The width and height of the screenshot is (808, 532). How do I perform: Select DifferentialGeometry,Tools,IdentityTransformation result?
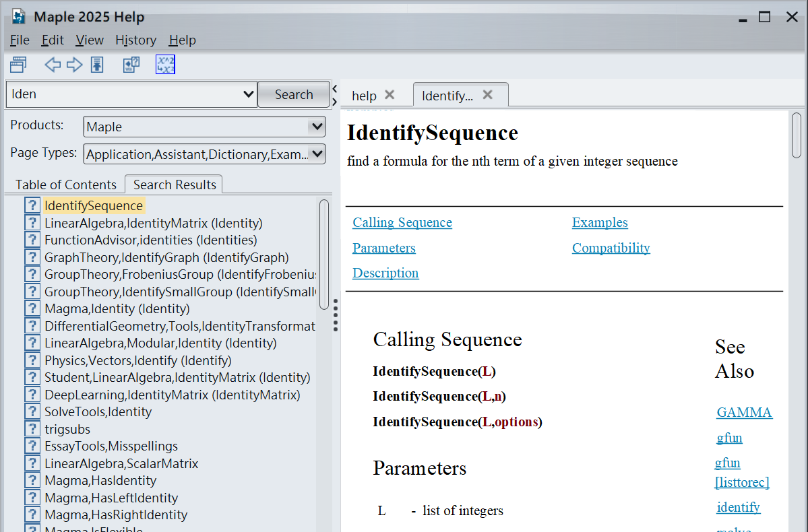180,326
